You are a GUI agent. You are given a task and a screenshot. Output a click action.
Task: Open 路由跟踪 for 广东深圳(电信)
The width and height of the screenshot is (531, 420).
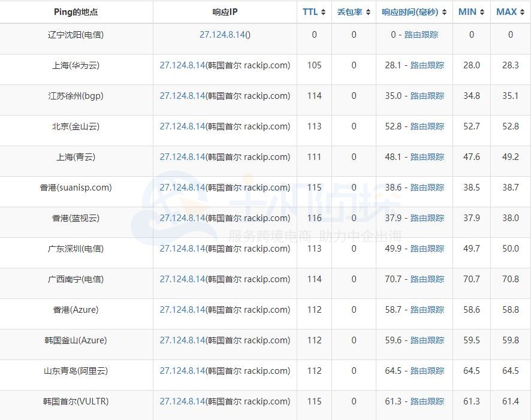pos(427,249)
